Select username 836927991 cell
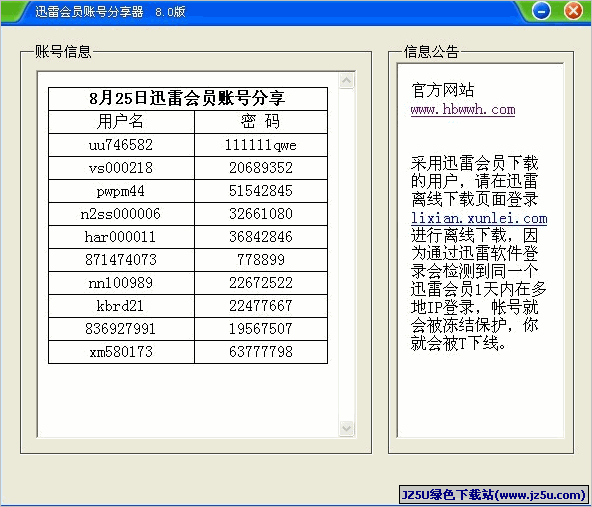The width and height of the screenshot is (592, 507). [121, 329]
